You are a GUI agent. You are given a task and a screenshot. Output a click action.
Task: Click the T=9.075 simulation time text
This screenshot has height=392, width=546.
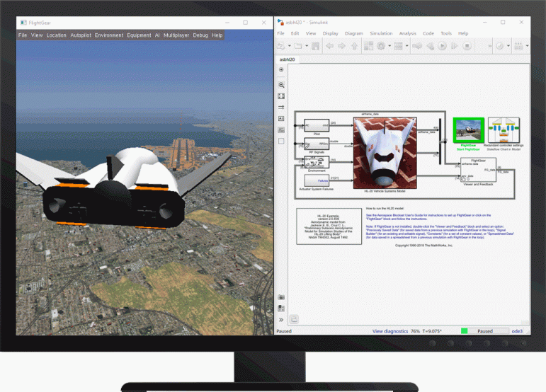tap(432, 331)
